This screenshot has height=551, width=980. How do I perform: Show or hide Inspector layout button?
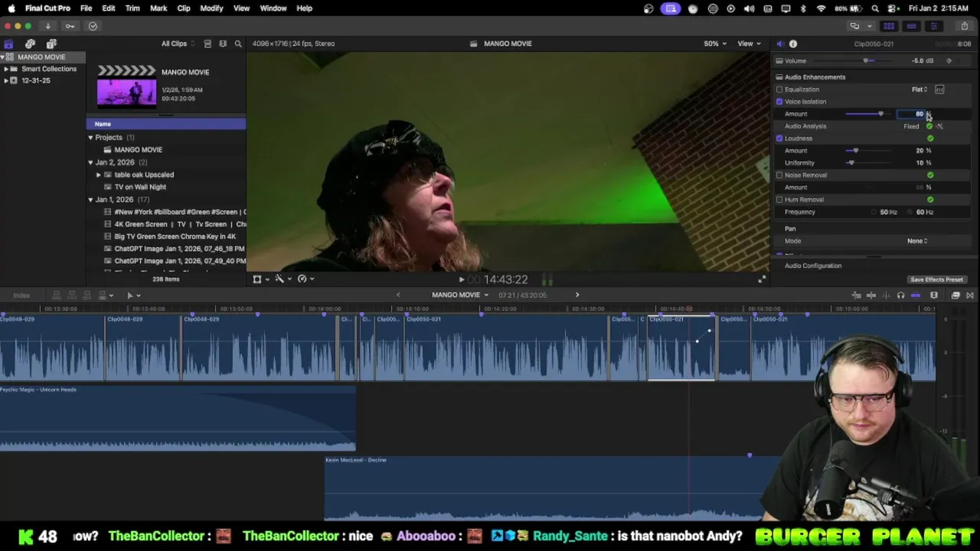[x=933, y=26]
